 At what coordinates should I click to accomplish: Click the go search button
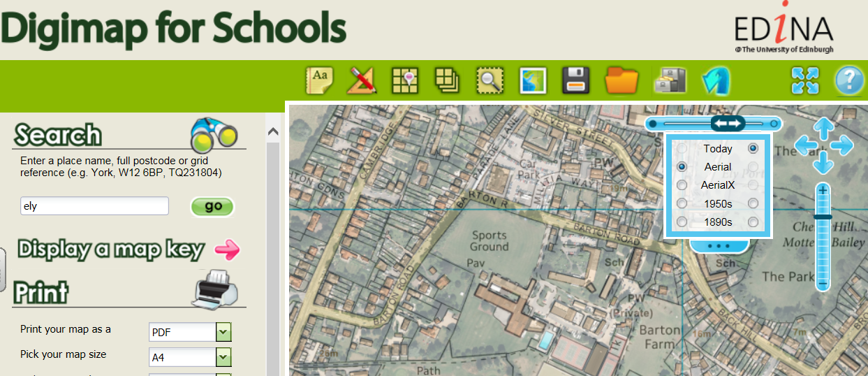(212, 207)
